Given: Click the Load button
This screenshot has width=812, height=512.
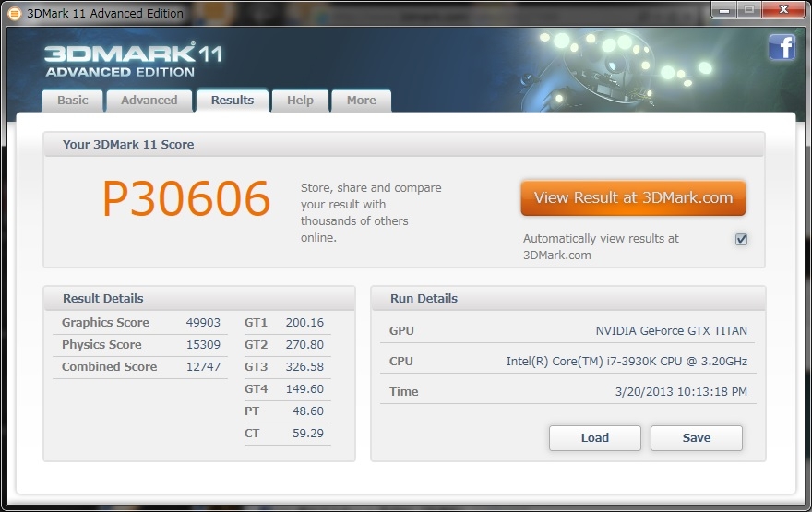Looking at the screenshot, I should (595, 438).
